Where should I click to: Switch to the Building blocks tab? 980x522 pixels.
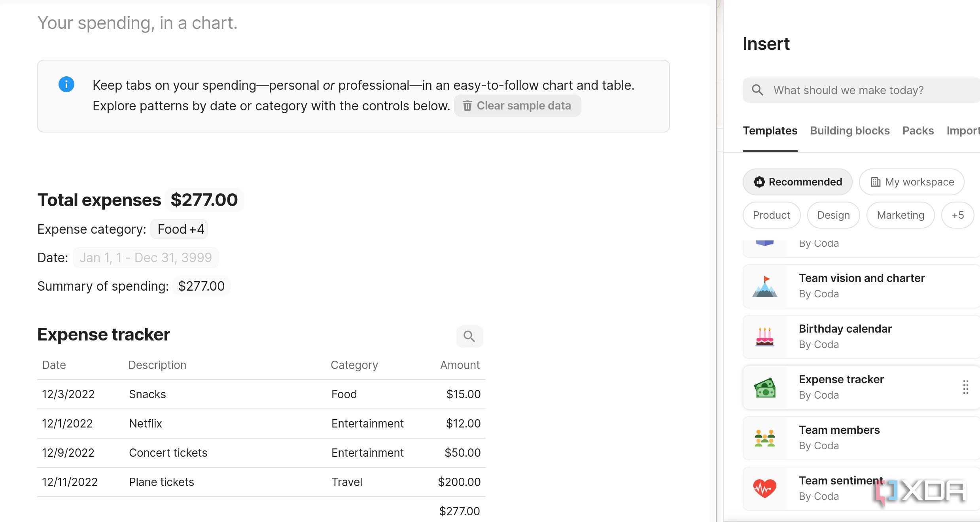[849, 130]
